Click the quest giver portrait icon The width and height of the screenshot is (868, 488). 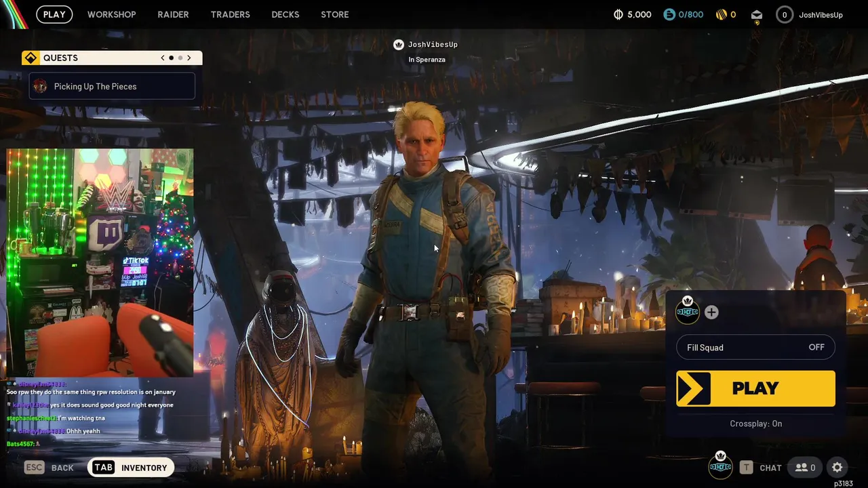tap(40, 86)
